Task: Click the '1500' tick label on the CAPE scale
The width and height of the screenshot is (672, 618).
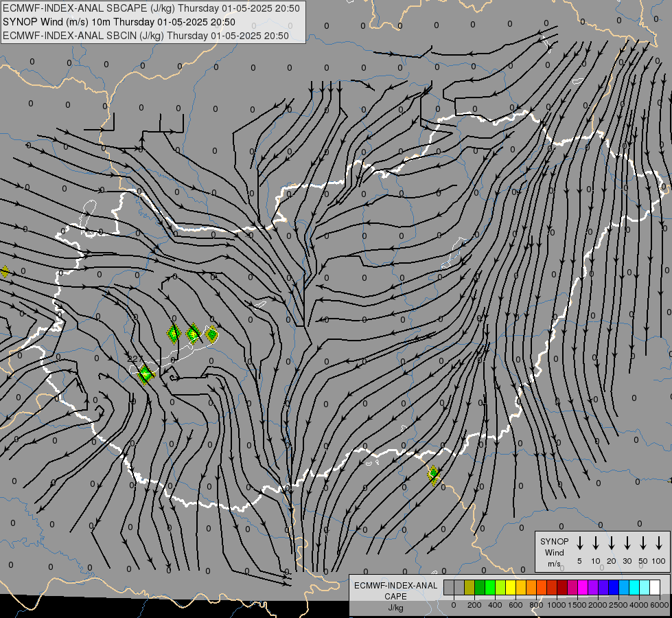Action: pos(577,605)
